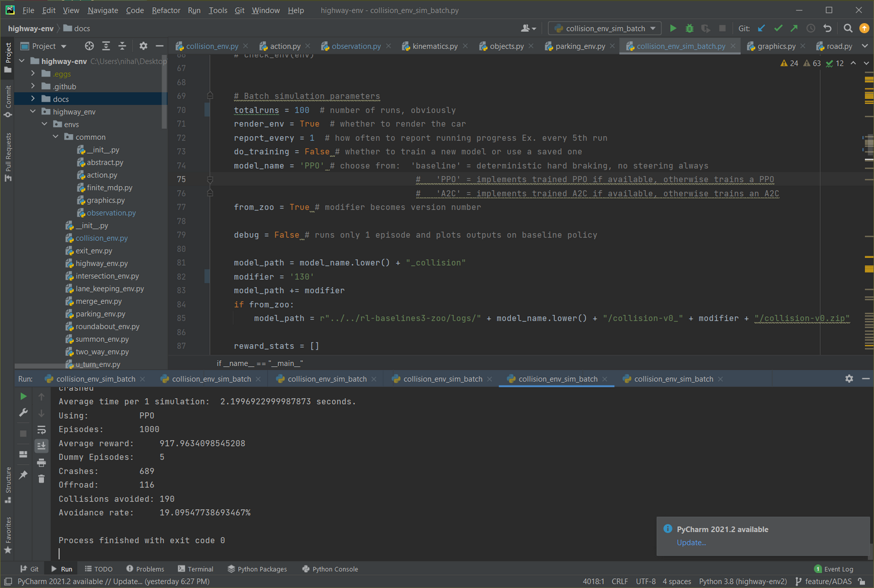Screen dimensions: 874x588
Task: Open the Refactor menu
Action: pos(166,10)
